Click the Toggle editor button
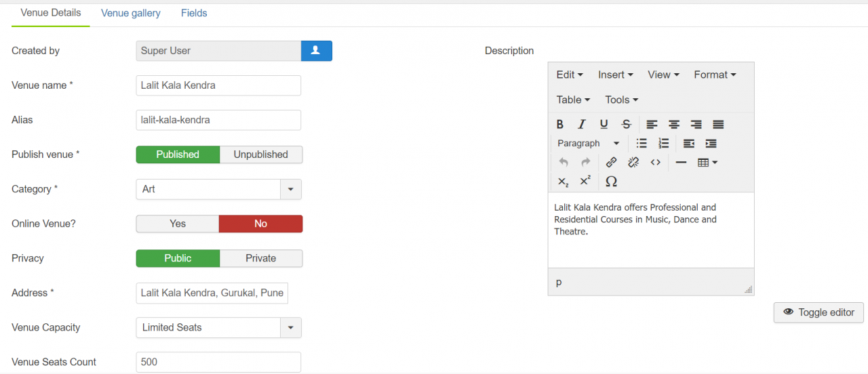The height and width of the screenshot is (374, 868). tap(818, 312)
